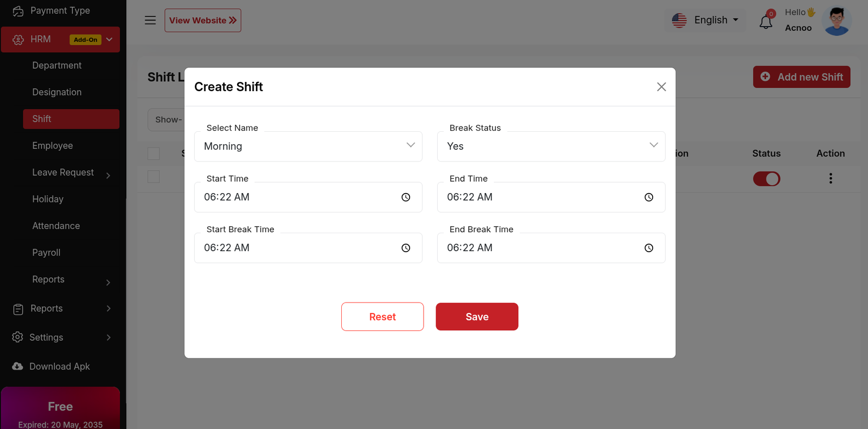Toggle the shift Status switch
This screenshot has width=868, height=429.
766,179
